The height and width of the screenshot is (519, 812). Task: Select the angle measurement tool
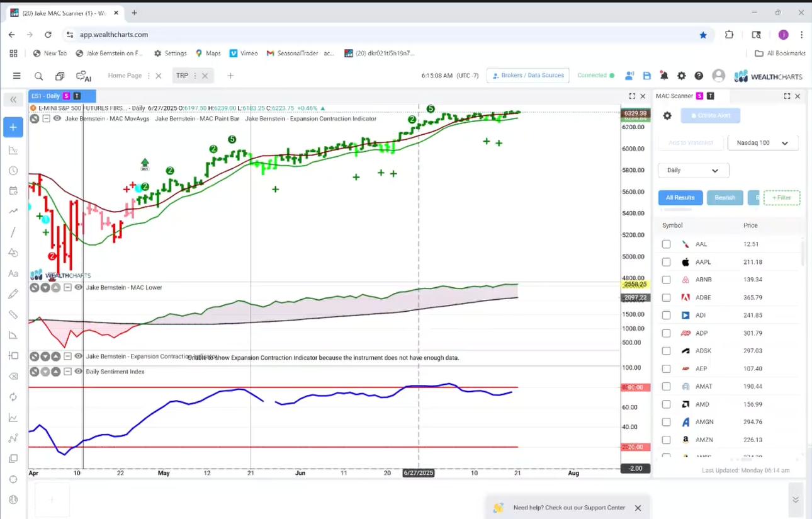(13, 335)
